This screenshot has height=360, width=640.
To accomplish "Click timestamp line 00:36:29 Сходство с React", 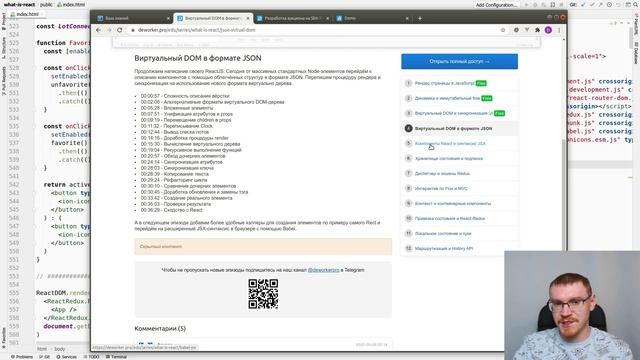I will tap(171, 210).
